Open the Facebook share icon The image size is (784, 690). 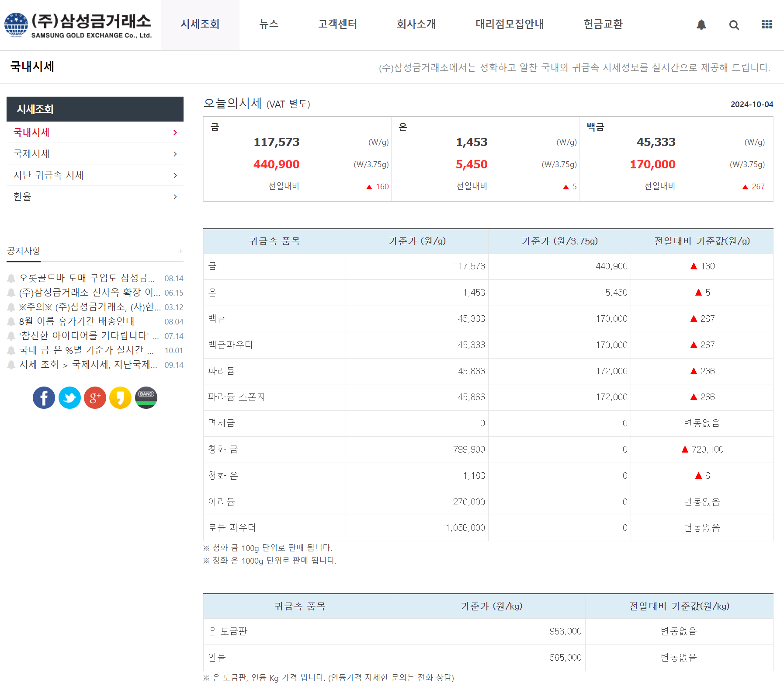pyautogui.click(x=44, y=397)
